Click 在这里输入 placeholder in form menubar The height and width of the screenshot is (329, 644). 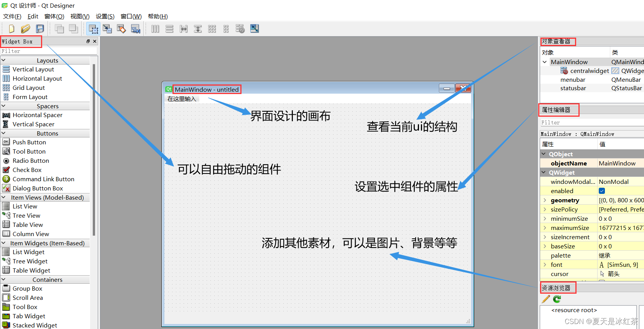pyautogui.click(x=182, y=99)
